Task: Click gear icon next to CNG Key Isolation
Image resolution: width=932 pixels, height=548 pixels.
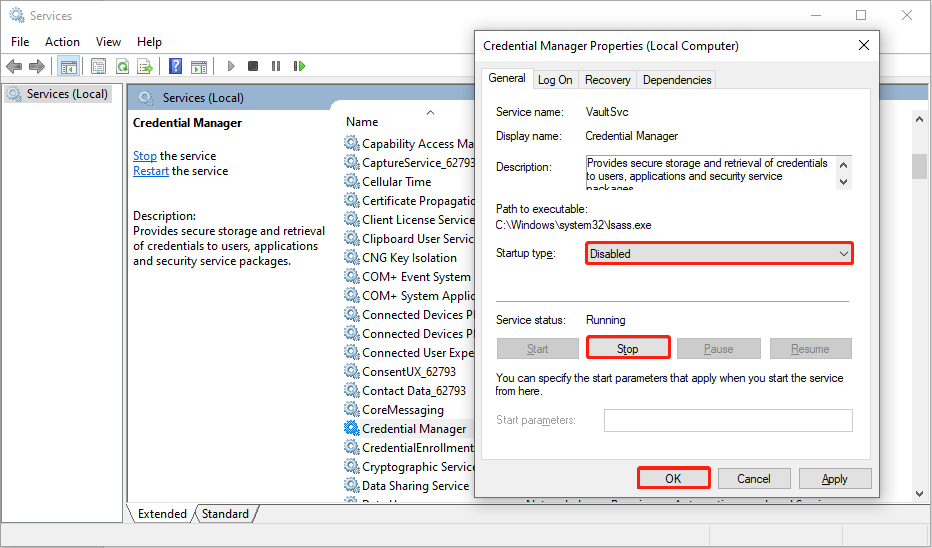Action: [x=352, y=257]
